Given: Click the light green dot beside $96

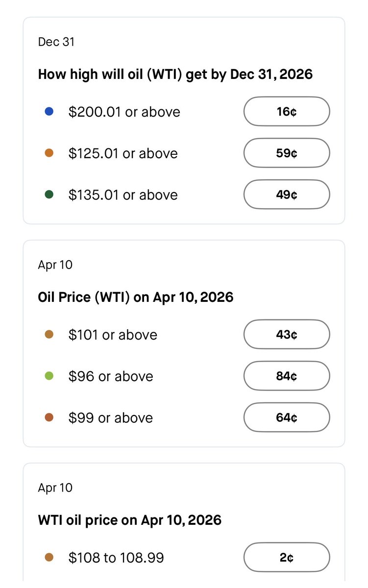Looking at the screenshot, I should (x=49, y=376).
